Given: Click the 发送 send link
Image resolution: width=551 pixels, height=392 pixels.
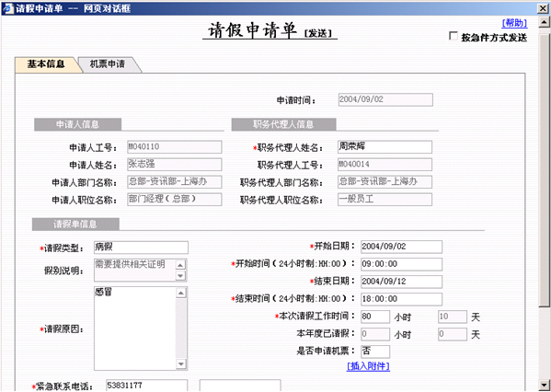Looking at the screenshot, I should (317, 33).
